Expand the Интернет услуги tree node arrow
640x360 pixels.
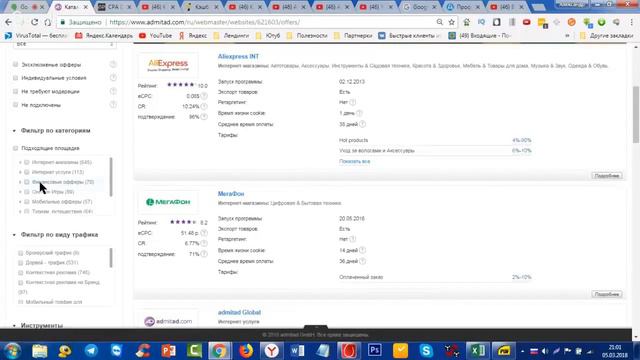point(20,172)
